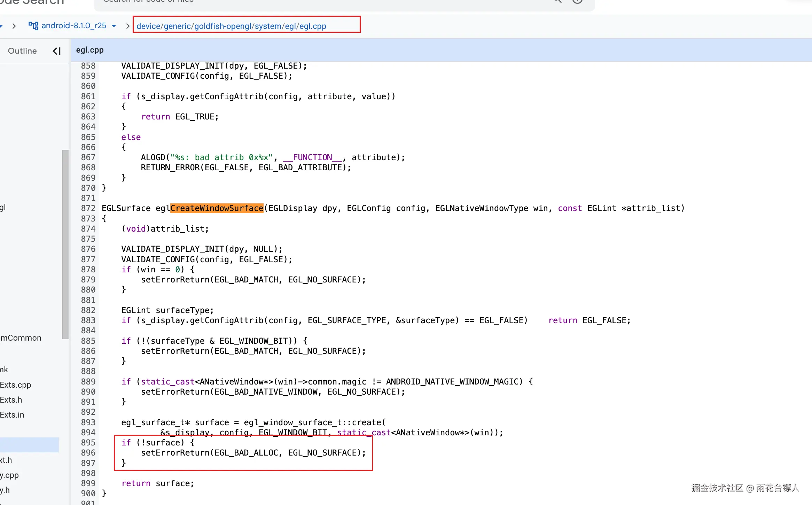Go to 'device' folder in breadcrumb
Image resolution: width=812 pixels, height=505 pixels.
click(148, 26)
